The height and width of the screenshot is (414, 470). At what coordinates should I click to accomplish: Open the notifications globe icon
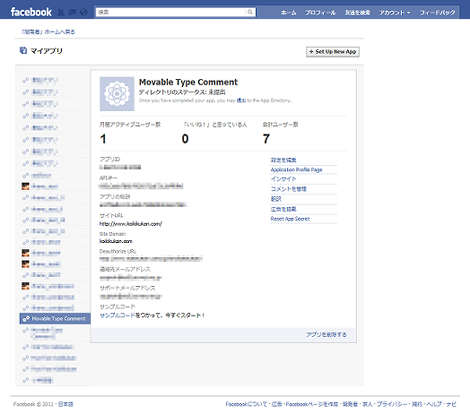pyautogui.click(x=84, y=12)
